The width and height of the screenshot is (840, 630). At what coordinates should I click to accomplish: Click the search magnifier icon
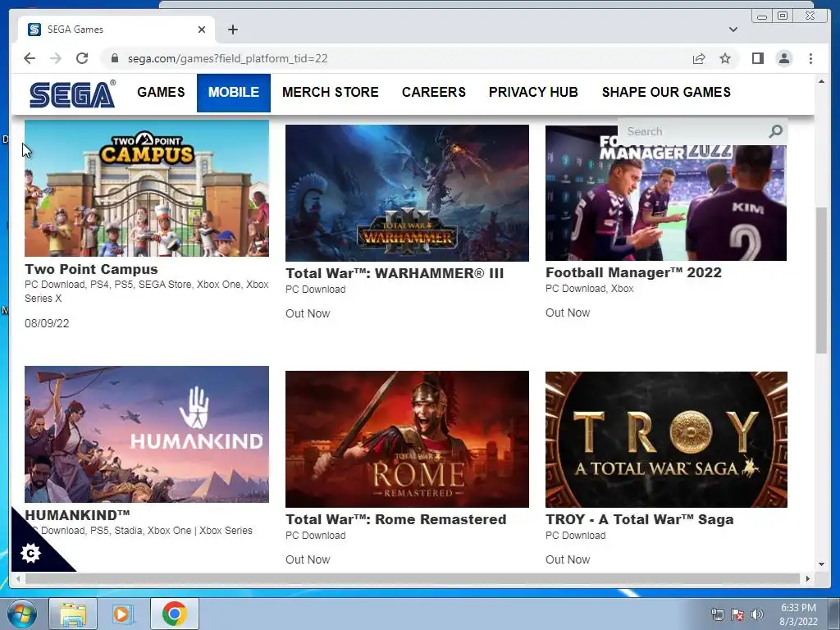click(x=775, y=131)
